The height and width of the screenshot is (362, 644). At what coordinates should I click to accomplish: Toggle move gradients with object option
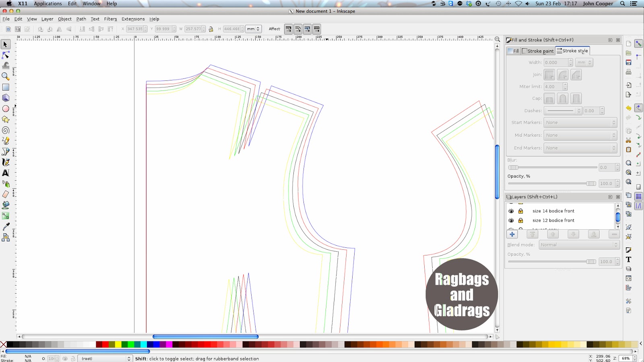pyautogui.click(x=308, y=29)
